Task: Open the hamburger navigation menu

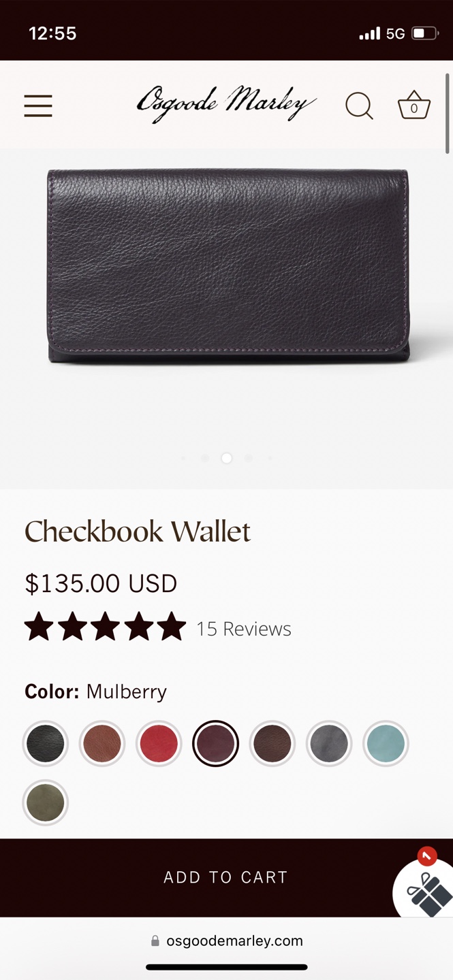Action: coord(38,106)
